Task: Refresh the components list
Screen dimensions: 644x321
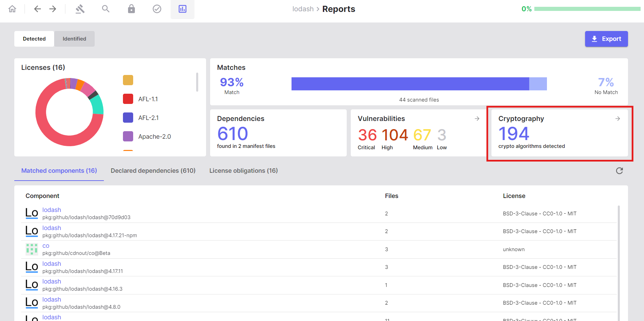Action: click(619, 171)
